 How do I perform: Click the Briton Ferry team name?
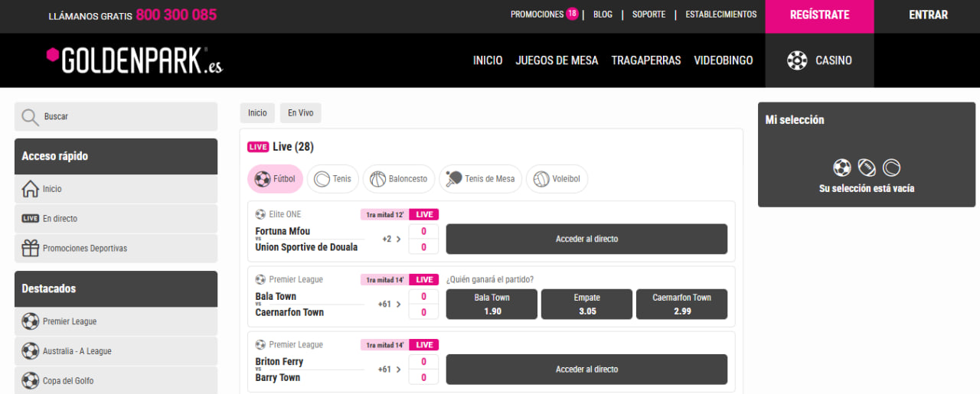[279, 361]
